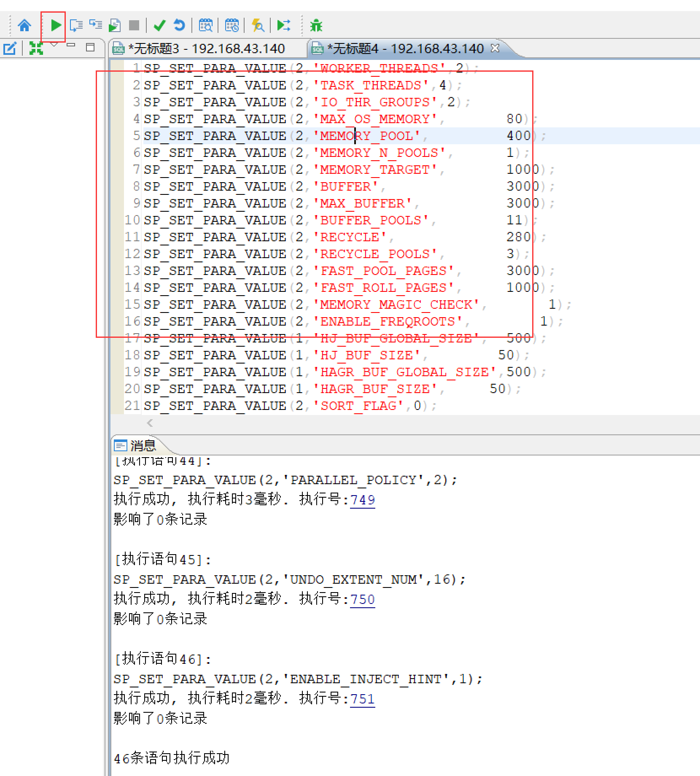
Task: Click the 'MEMORY_TARGET' parameter line
Action: 349,170
